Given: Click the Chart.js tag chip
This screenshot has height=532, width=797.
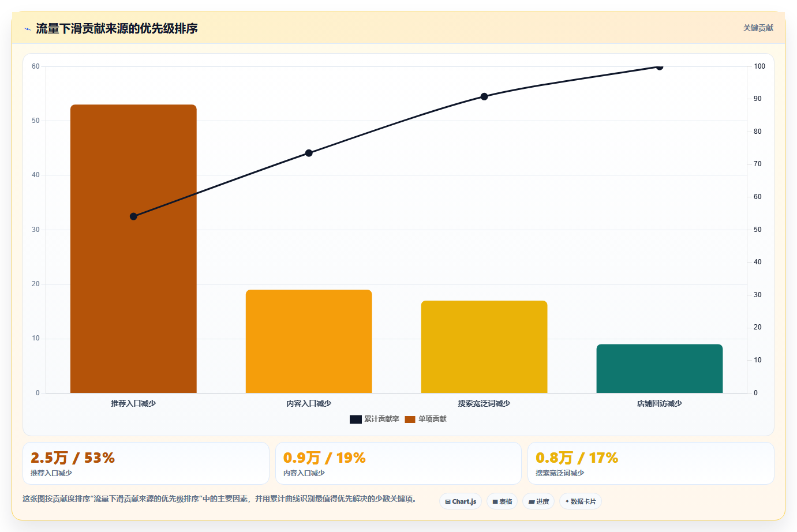Looking at the screenshot, I should [461, 501].
